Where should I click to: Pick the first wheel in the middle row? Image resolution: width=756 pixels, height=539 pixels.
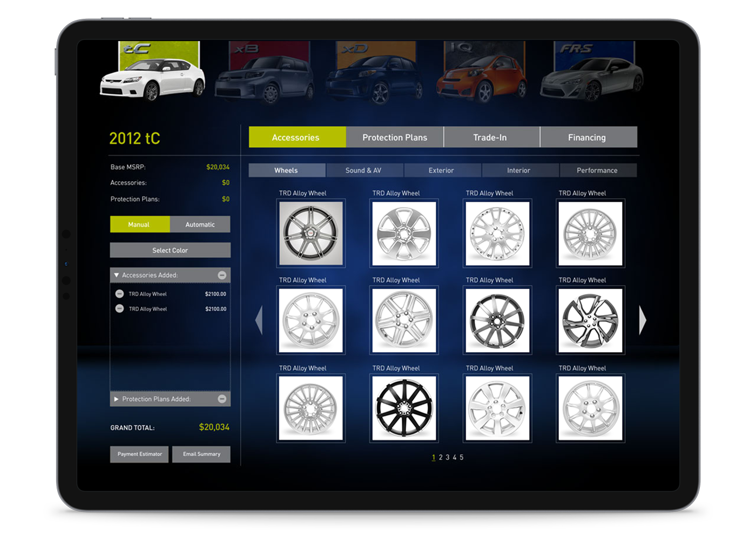(x=311, y=320)
